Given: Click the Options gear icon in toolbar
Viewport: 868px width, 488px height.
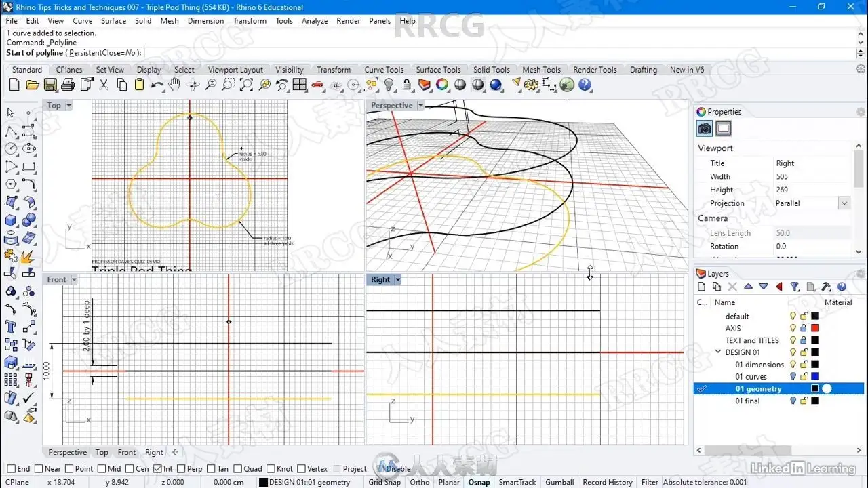Looking at the screenshot, I should tap(532, 85).
